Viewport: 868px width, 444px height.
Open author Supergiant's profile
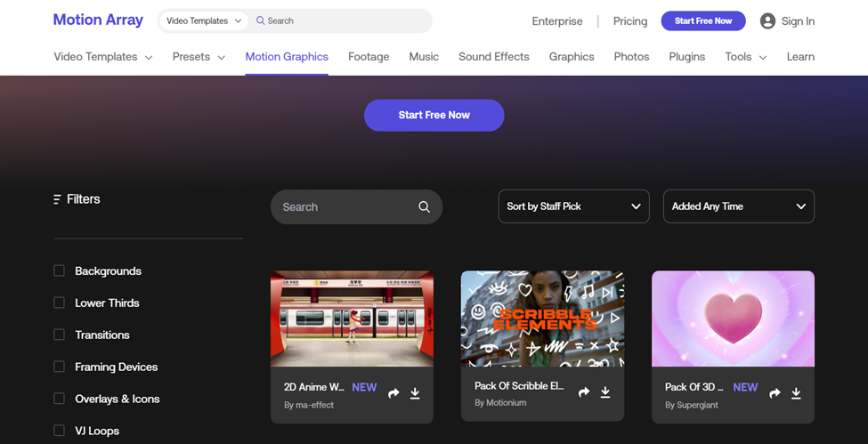pyautogui.click(x=692, y=405)
